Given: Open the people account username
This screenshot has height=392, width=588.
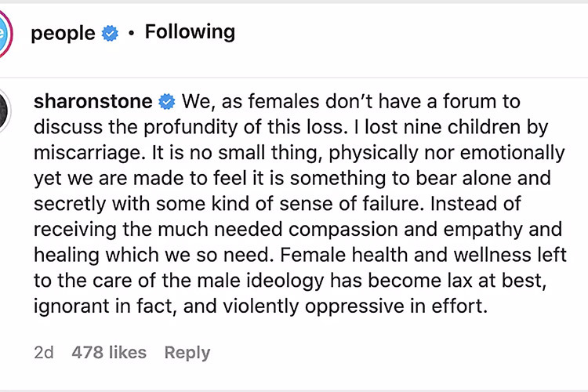Looking at the screenshot, I should [63, 34].
